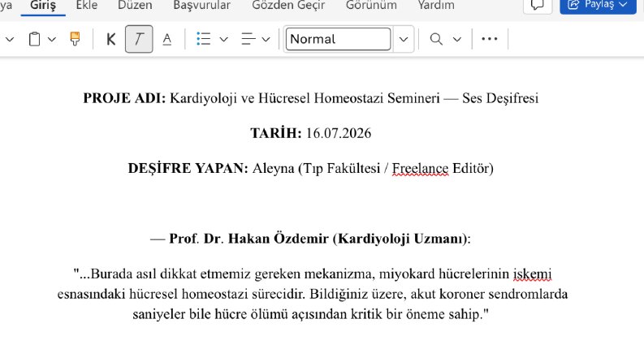
Task: Click the word Kardiyoloji in the project title
Action: click(x=203, y=98)
